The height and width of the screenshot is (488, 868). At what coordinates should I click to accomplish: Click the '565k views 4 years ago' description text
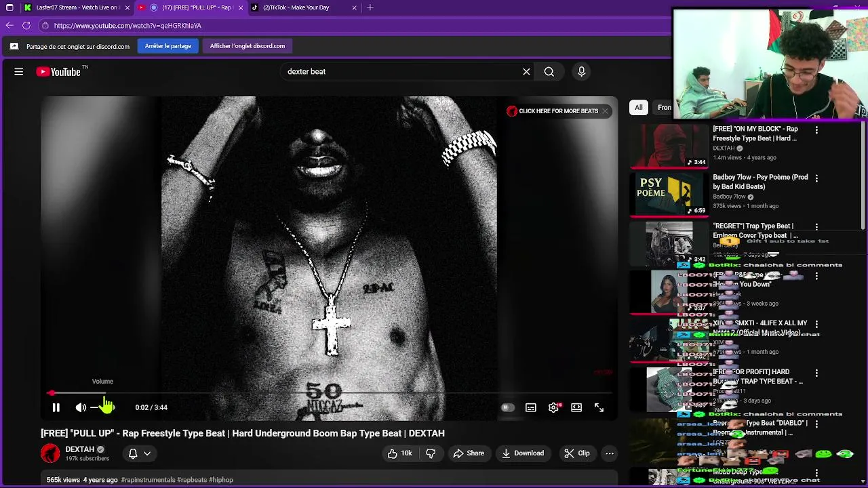pyautogui.click(x=82, y=480)
